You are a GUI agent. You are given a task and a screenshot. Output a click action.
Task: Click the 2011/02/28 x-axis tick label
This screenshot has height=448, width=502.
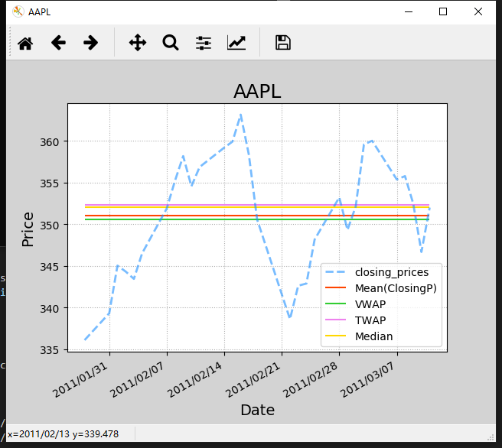click(310, 380)
